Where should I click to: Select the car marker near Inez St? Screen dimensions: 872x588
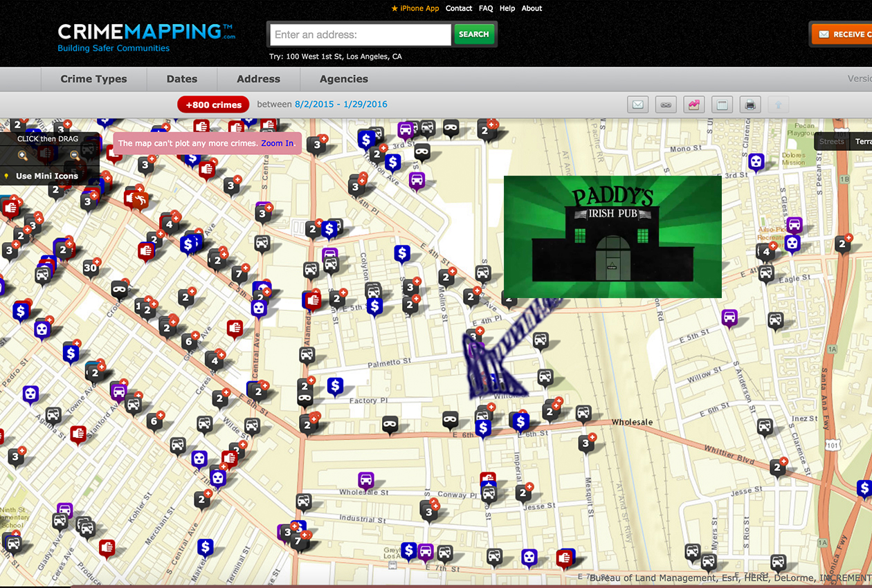click(765, 426)
